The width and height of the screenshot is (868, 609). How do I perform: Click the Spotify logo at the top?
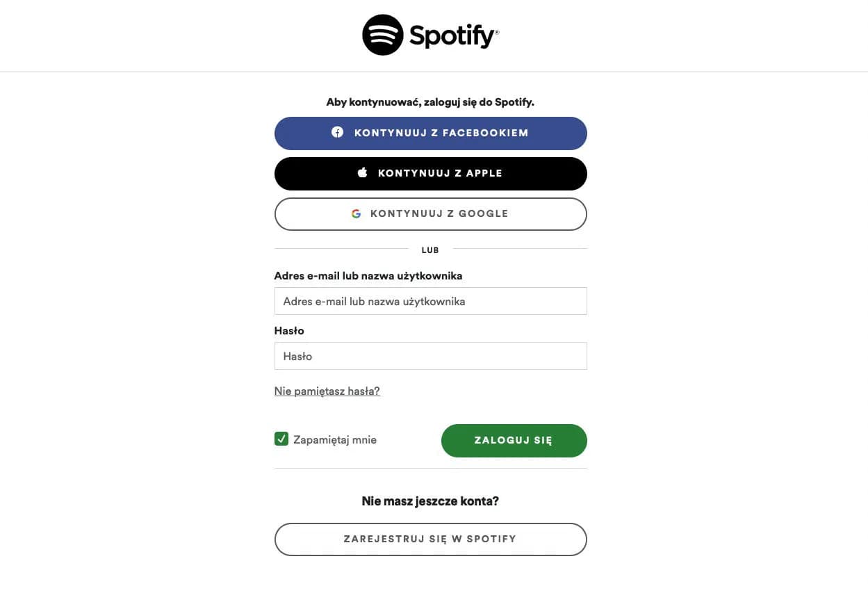click(x=429, y=34)
